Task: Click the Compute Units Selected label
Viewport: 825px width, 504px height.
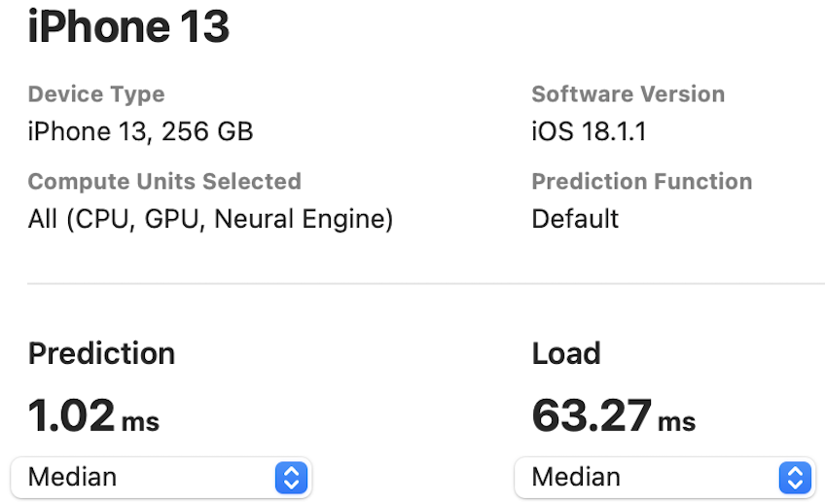Action: [164, 182]
